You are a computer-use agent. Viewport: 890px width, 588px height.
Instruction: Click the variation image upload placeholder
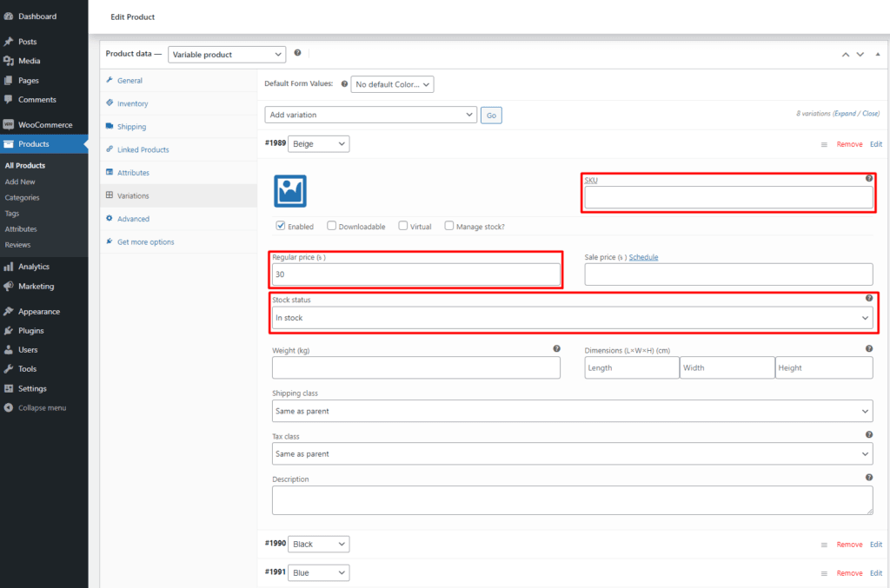290,191
